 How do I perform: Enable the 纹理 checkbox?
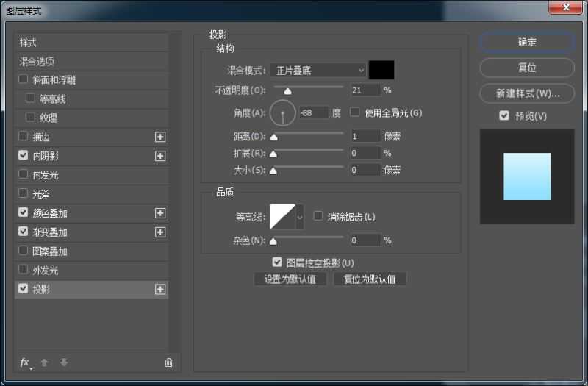click(x=30, y=117)
